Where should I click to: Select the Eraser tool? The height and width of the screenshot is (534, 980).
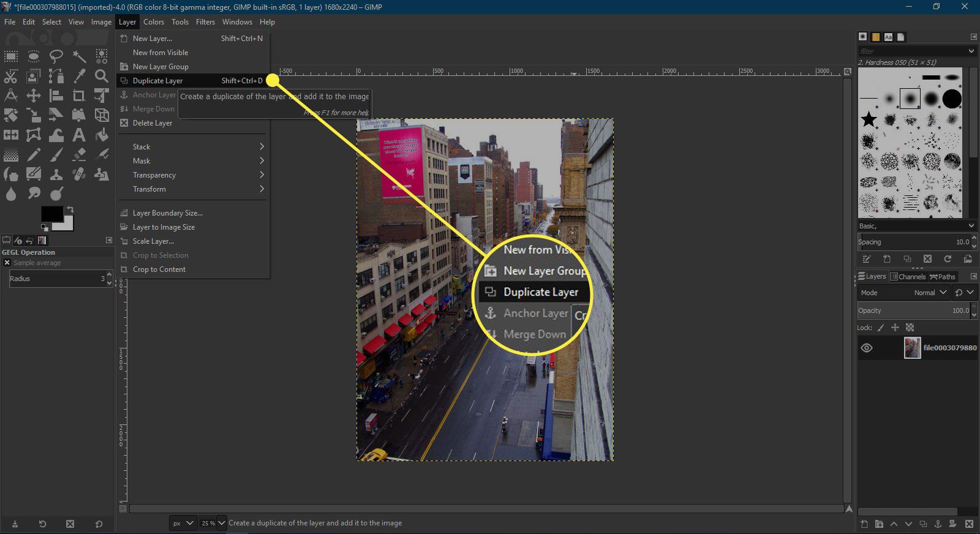(x=79, y=154)
